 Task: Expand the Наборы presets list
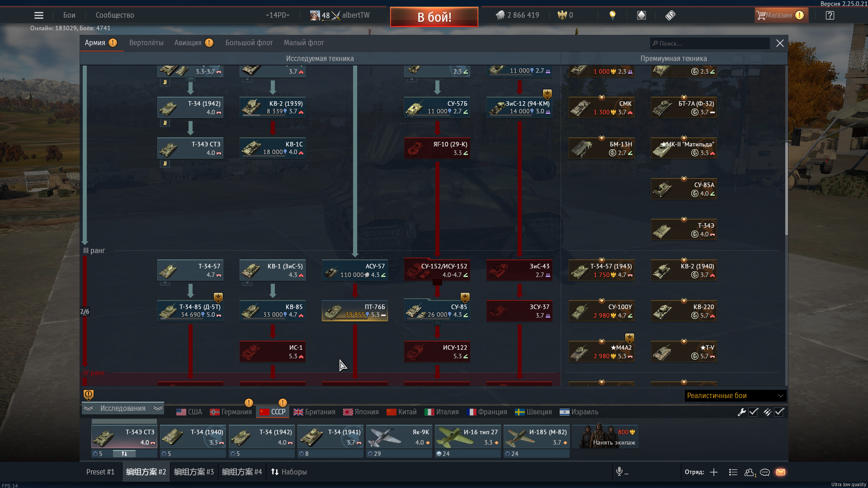[x=288, y=472]
